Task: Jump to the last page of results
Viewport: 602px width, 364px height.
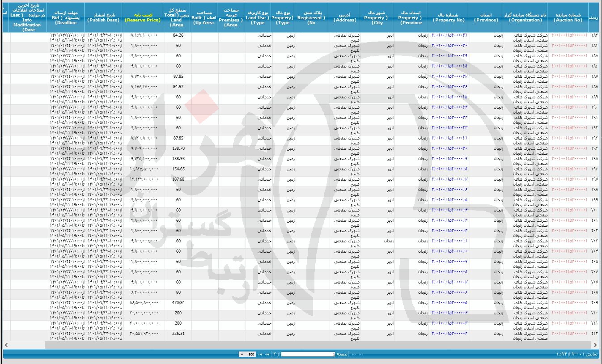Action: 260,354
